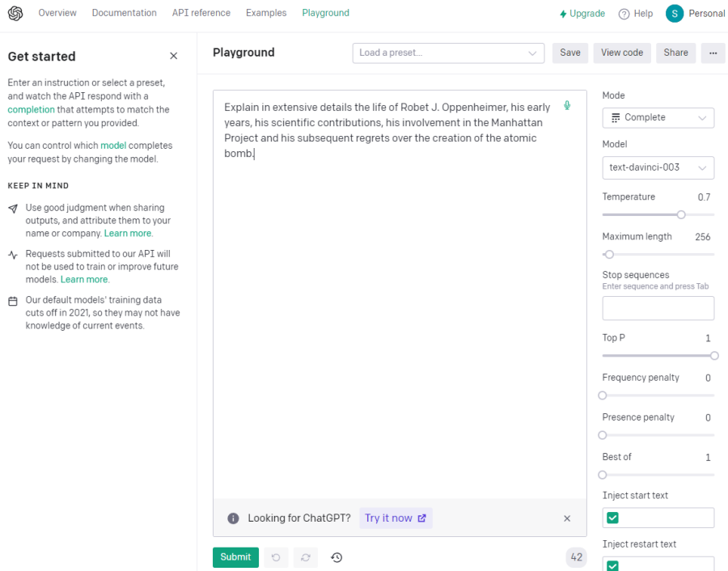This screenshot has height=571, width=728.
Task: Click the Temperature slider handle
Action: click(681, 214)
